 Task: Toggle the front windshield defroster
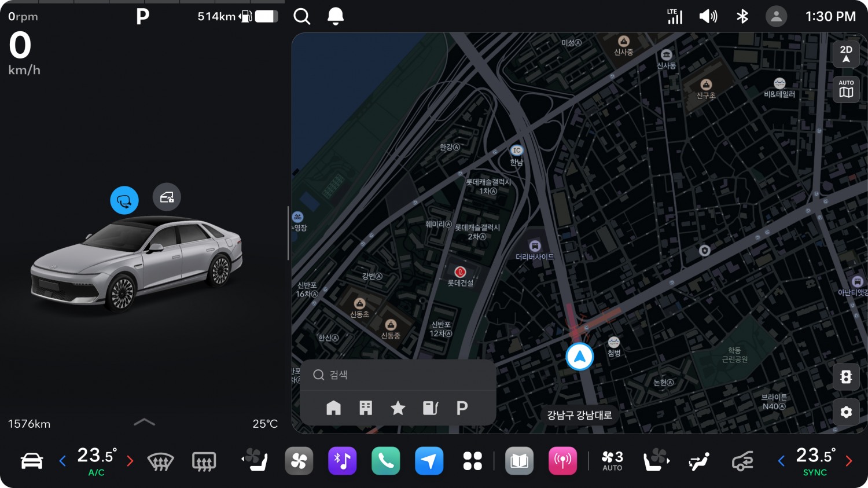161,461
